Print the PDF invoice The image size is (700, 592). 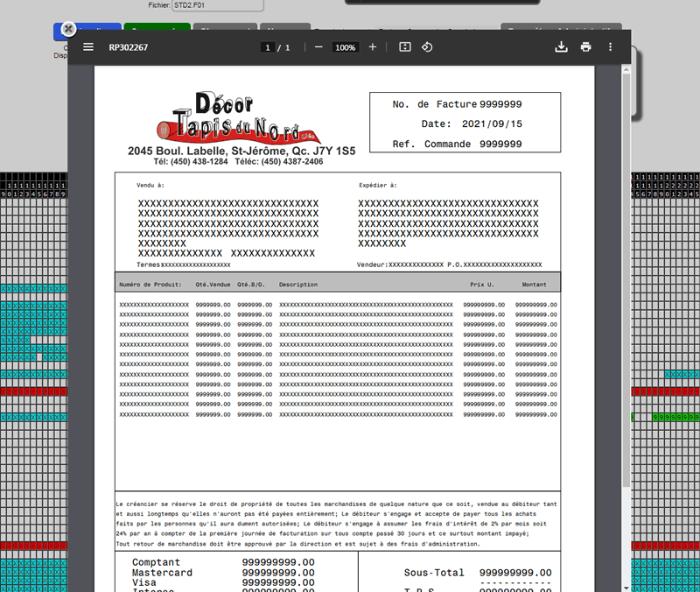(585, 47)
